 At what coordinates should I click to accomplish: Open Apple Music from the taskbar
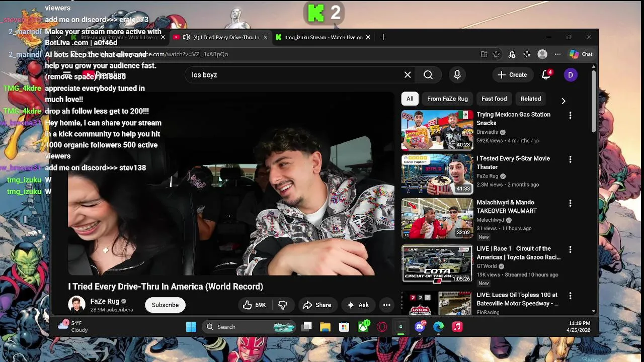(x=457, y=327)
